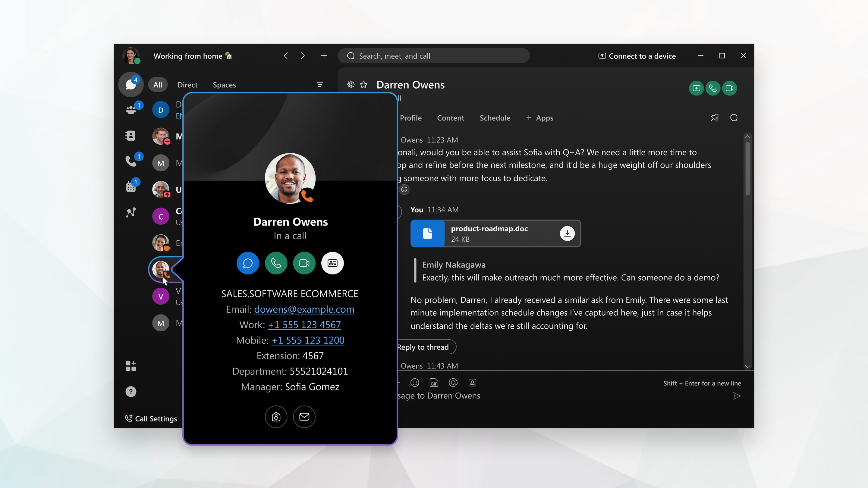Click the audio call button on contact card
868x488 pixels.
click(276, 263)
